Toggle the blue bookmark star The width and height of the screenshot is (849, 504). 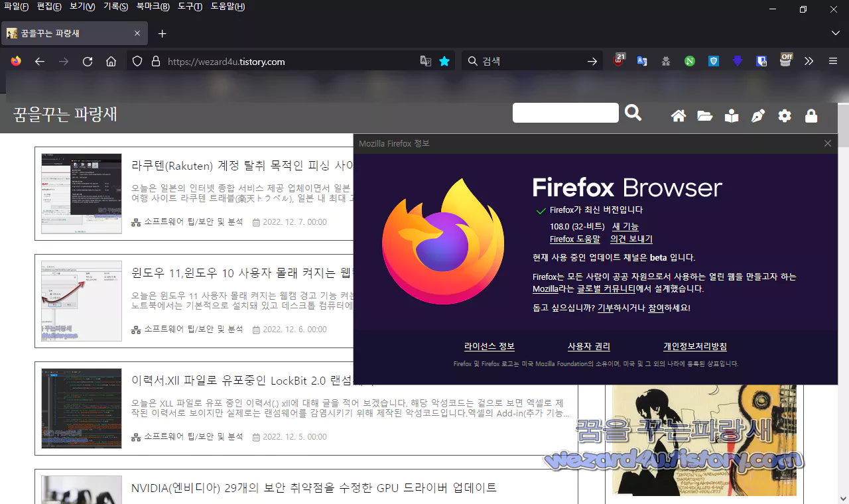point(444,61)
